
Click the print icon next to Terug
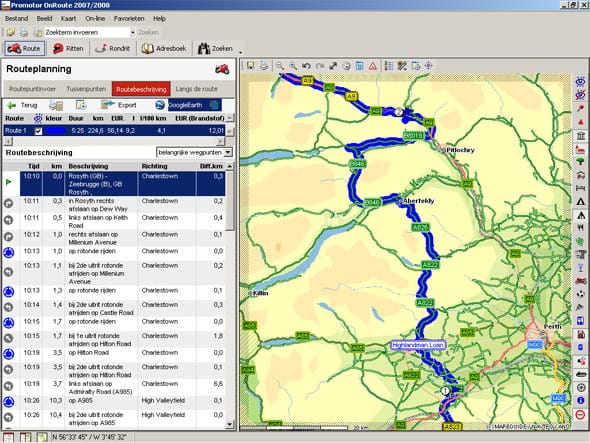pos(56,105)
